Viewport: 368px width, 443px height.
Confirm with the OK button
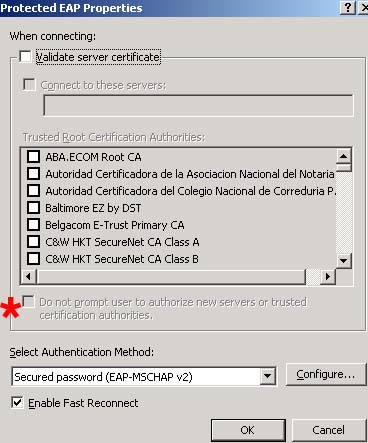click(x=248, y=430)
